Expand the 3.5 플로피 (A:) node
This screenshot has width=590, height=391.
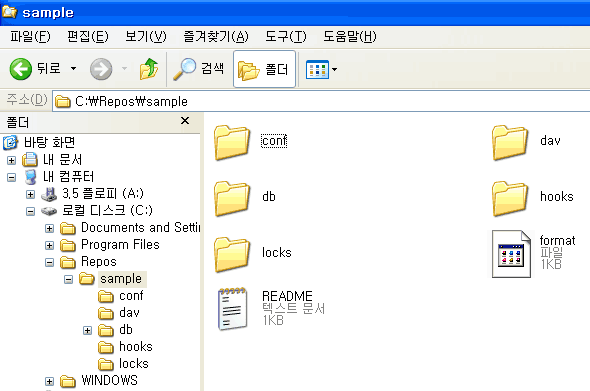coord(30,195)
